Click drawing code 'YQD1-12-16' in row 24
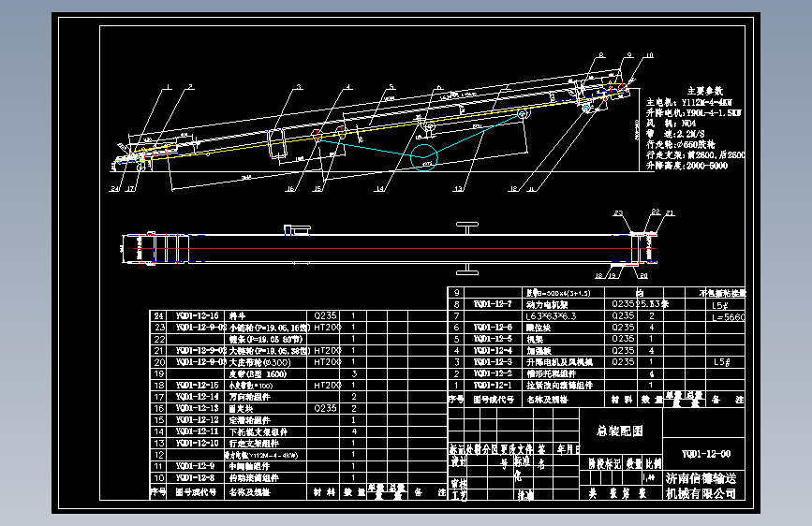Image resolution: width=812 pixels, height=526 pixels. click(197, 315)
